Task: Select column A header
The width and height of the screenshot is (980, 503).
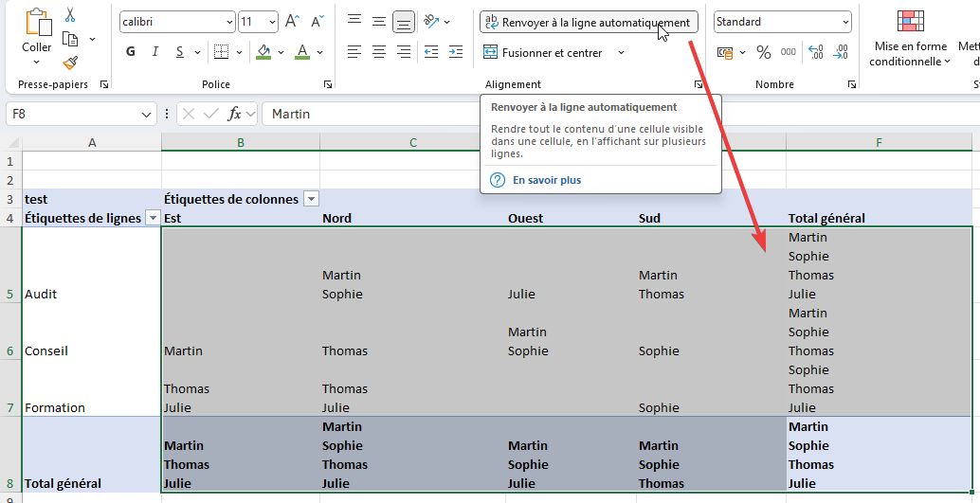Action: pos(92,142)
